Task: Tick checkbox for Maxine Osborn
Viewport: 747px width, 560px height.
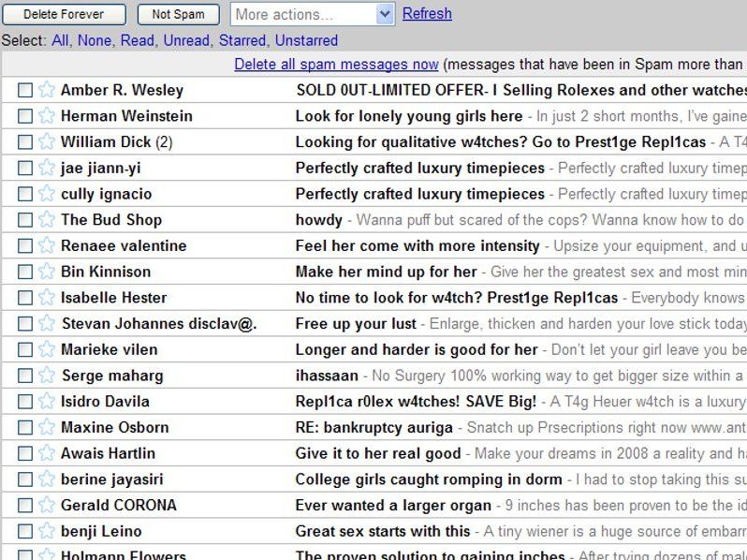Action: [24, 428]
